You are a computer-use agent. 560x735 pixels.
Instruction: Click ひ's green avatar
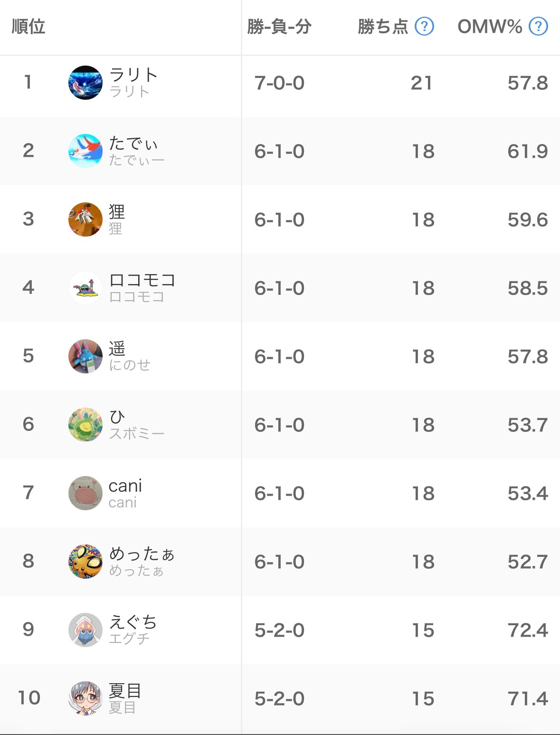tap(85, 425)
